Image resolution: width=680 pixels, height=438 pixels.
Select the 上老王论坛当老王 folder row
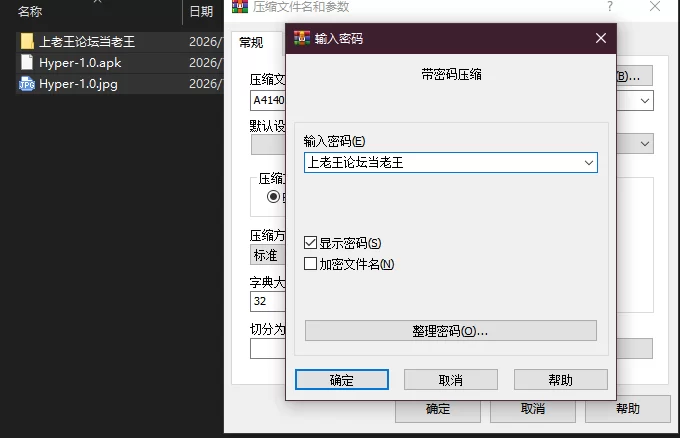pyautogui.click(x=120, y=42)
